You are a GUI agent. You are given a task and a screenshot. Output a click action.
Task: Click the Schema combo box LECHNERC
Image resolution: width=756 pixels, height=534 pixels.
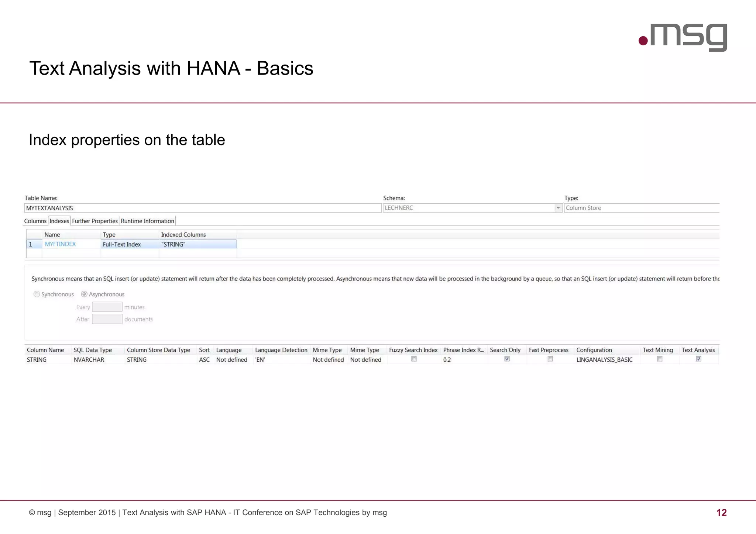[472, 208]
